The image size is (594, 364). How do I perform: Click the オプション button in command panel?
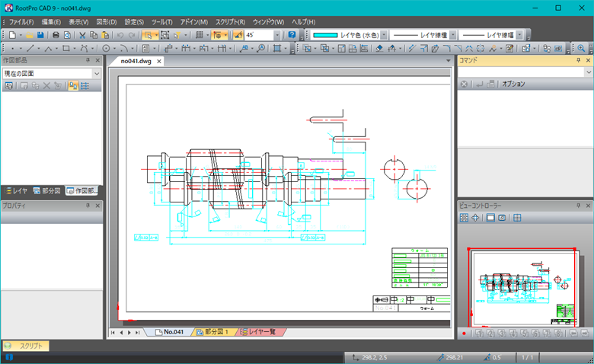coord(512,84)
